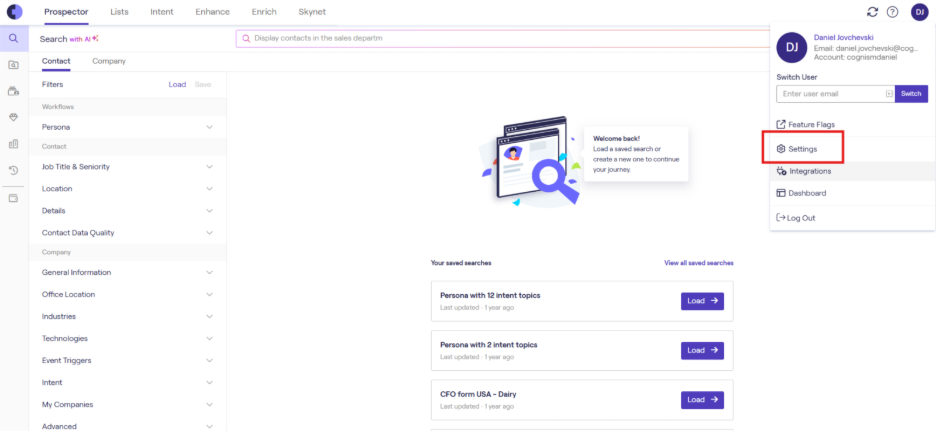Image resolution: width=936 pixels, height=432 pixels.
Task: Click the Daniel Jovchevski name link
Action: [x=844, y=37]
